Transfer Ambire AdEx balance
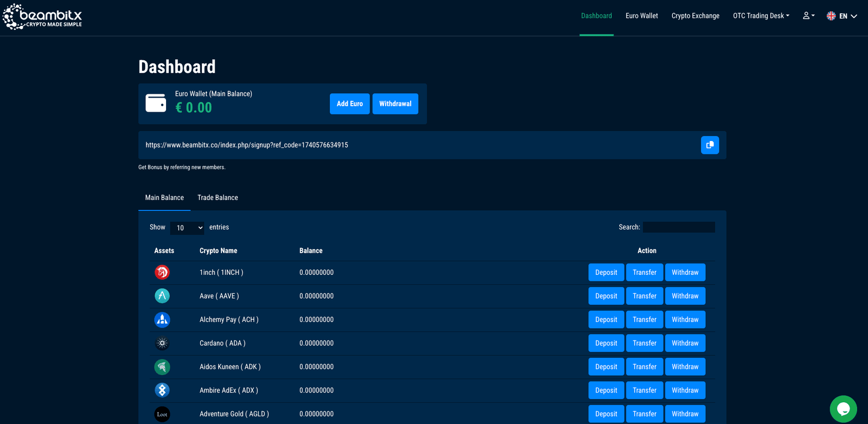The width and height of the screenshot is (868, 424). coord(644,390)
